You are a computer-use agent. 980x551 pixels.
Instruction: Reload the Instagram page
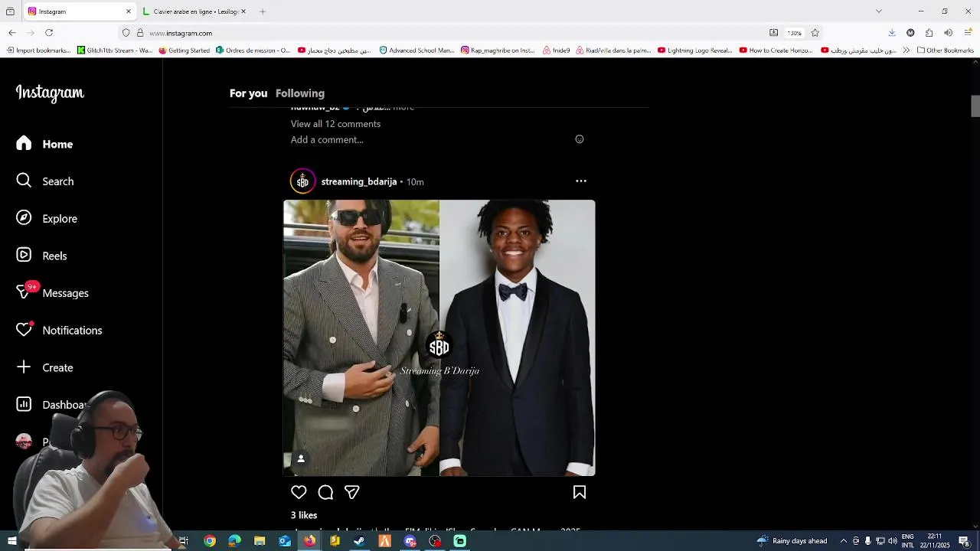tap(49, 33)
